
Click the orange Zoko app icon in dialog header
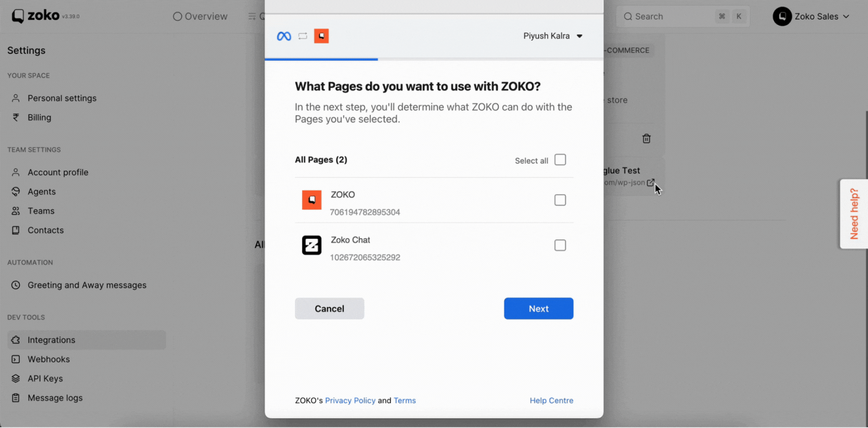point(321,36)
